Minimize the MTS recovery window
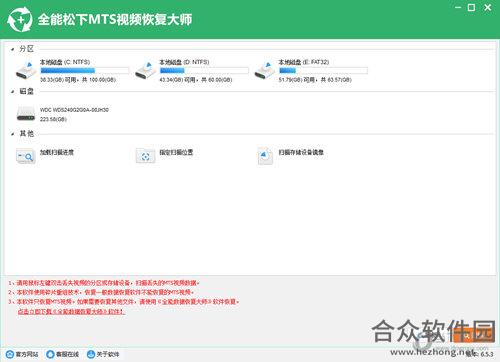Screen dimensions: 500x362 click(458, 7)
